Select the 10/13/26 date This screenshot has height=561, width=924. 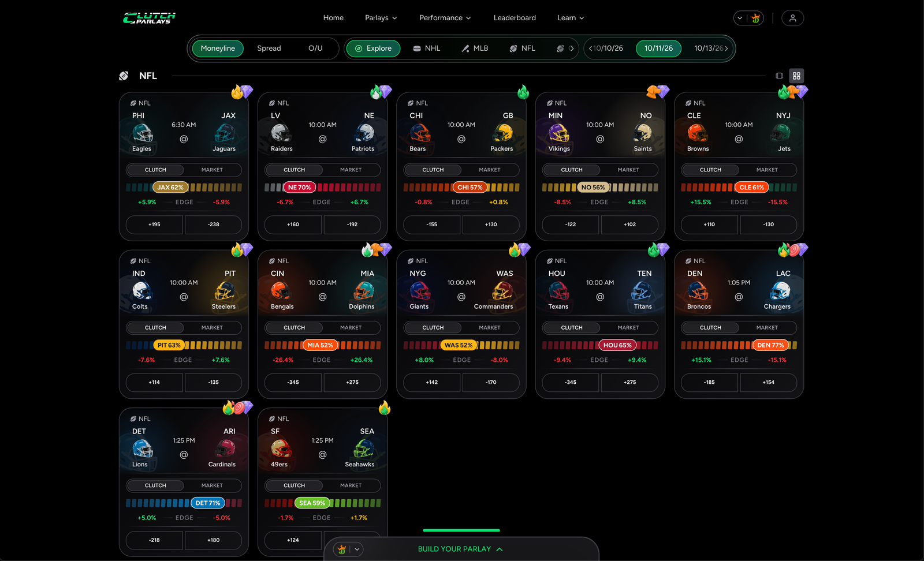tap(709, 48)
